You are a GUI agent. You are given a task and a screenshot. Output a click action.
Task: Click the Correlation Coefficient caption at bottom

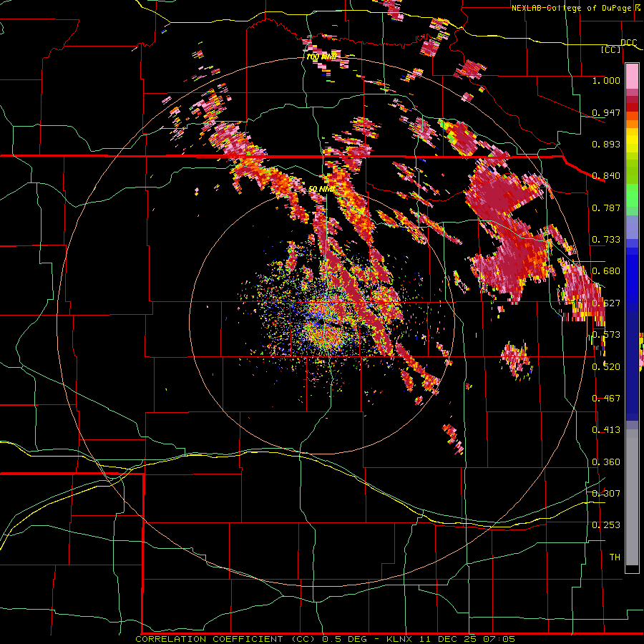[x=325, y=639]
